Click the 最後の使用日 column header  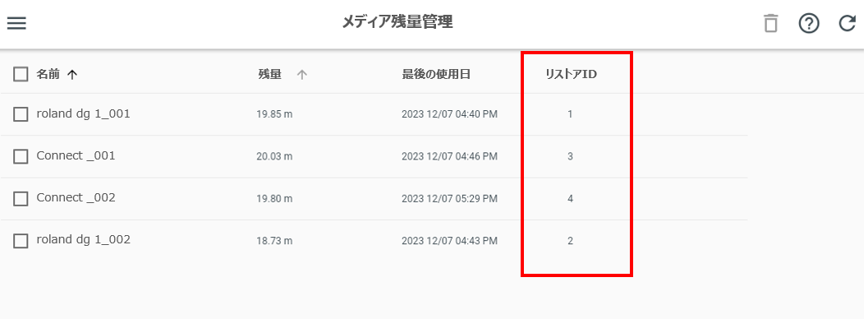coord(436,74)
